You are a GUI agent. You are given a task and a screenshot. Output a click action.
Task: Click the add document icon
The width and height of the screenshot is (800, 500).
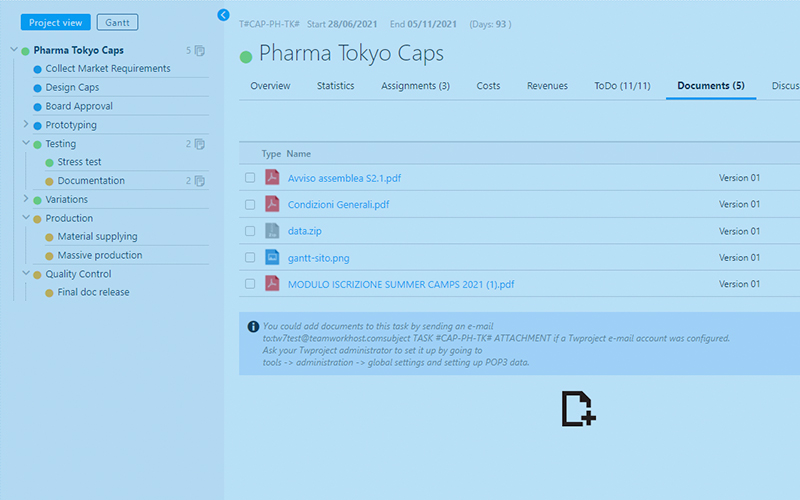click(x=578, y=408)
